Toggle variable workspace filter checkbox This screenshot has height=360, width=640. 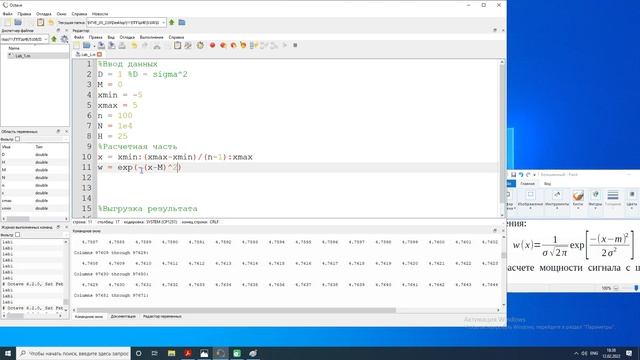(x=18, y=139)
